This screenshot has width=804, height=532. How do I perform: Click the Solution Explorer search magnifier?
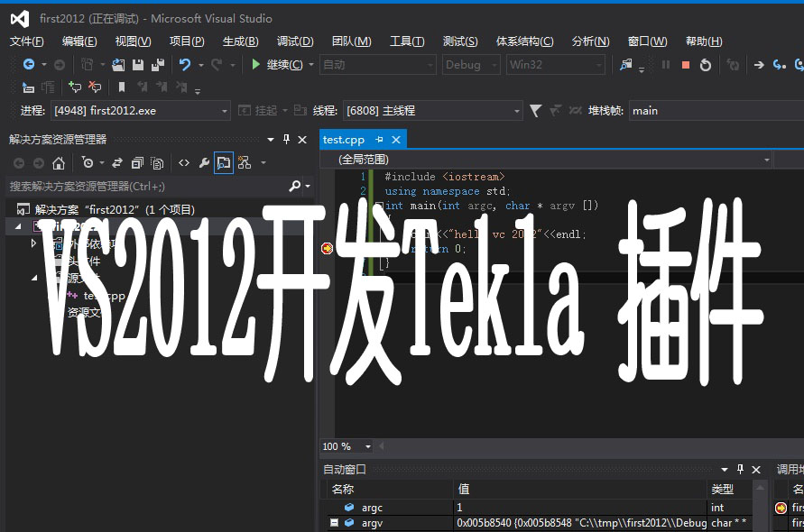pyautogui.click(x=295, y=186)
